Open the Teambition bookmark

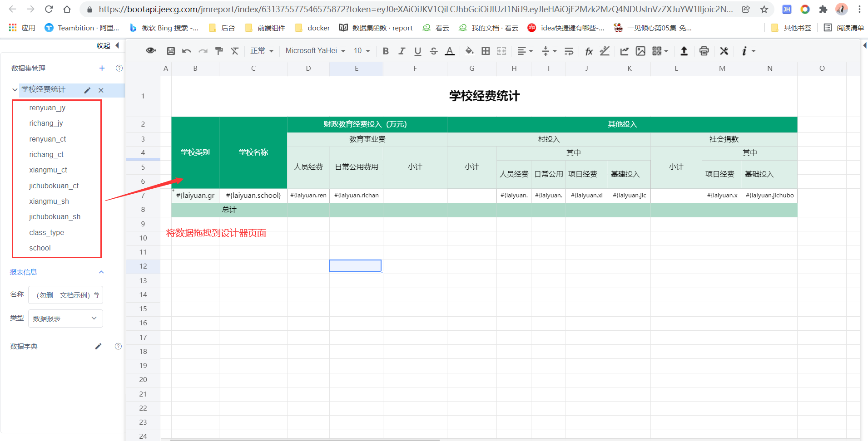(x=82, y=28)
